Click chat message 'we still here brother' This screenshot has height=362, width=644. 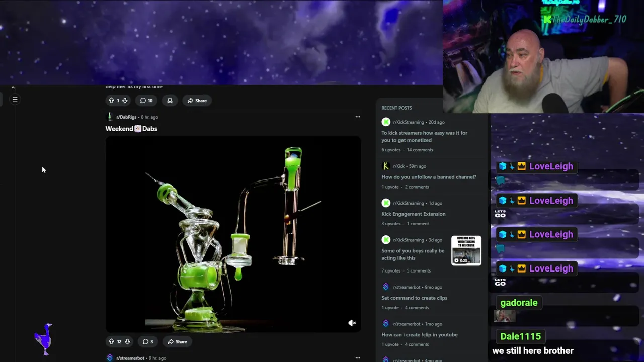pos(533,351)
